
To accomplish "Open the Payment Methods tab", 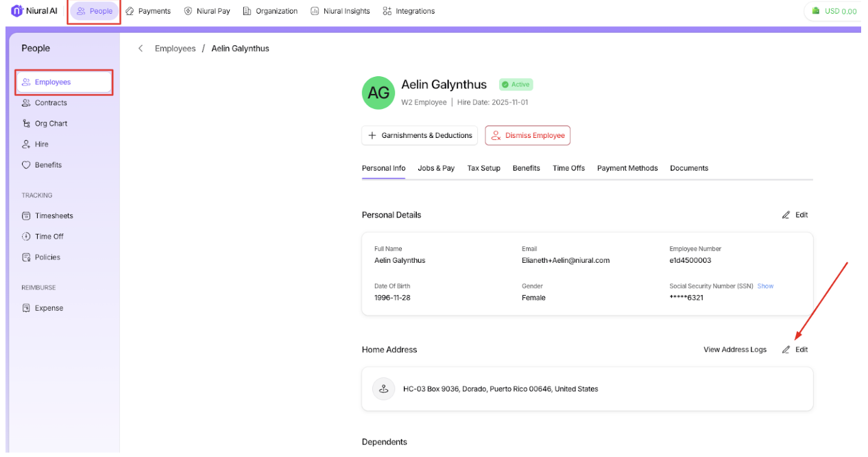I will click(627, 168).
